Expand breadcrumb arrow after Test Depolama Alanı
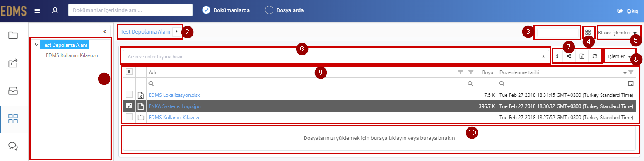The image size is (644, 161). [x=177, y=31]
